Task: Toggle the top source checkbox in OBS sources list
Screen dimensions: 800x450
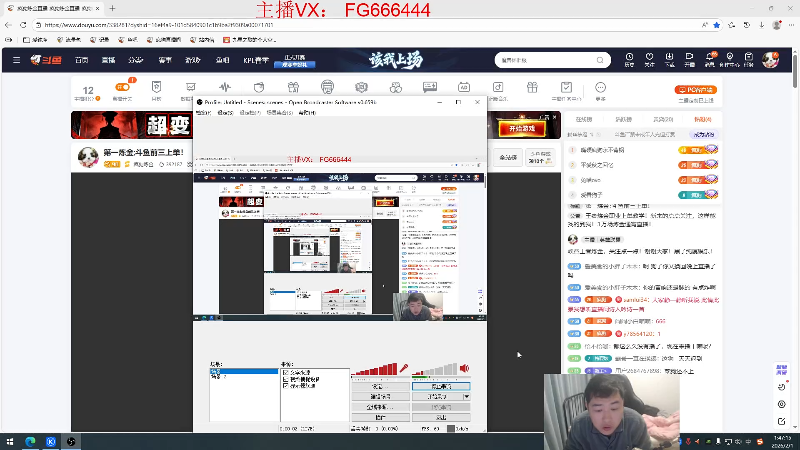Action: (285, 373)
